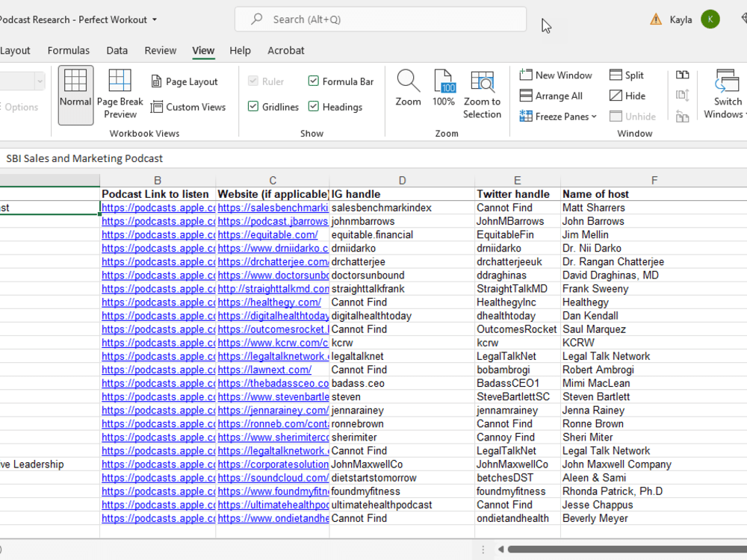Screen dimensions: 747x560
Task: Open salesbenchmarkindex website link
Action: pos(273,208)
